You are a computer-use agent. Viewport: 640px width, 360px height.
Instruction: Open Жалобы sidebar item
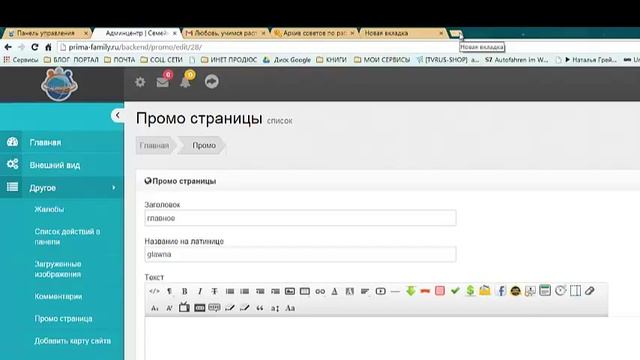(x=49, y=209)
